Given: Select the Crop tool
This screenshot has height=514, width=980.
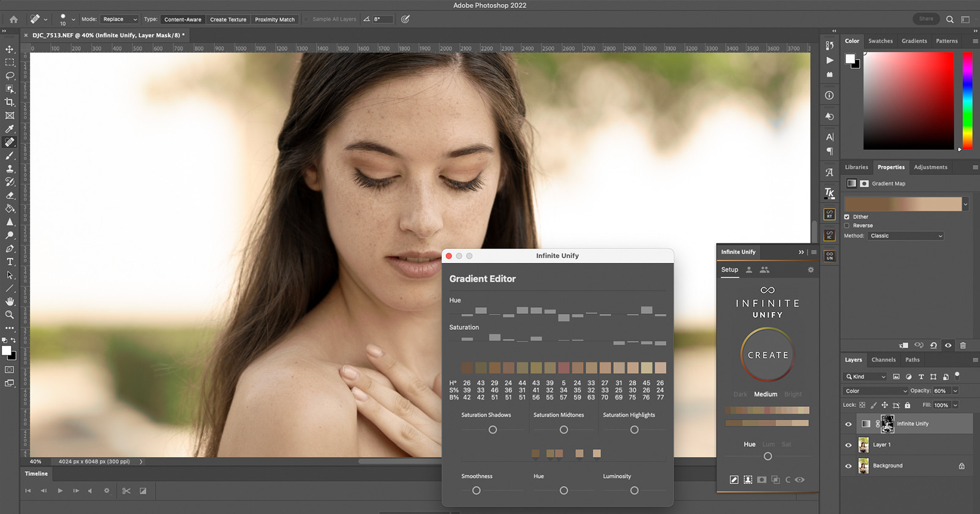Looking at the screenshot, I should tap(10, 102).
